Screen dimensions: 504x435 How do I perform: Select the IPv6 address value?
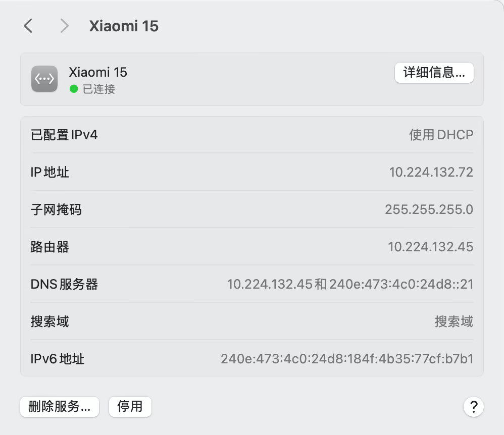[x=347, y=359]
